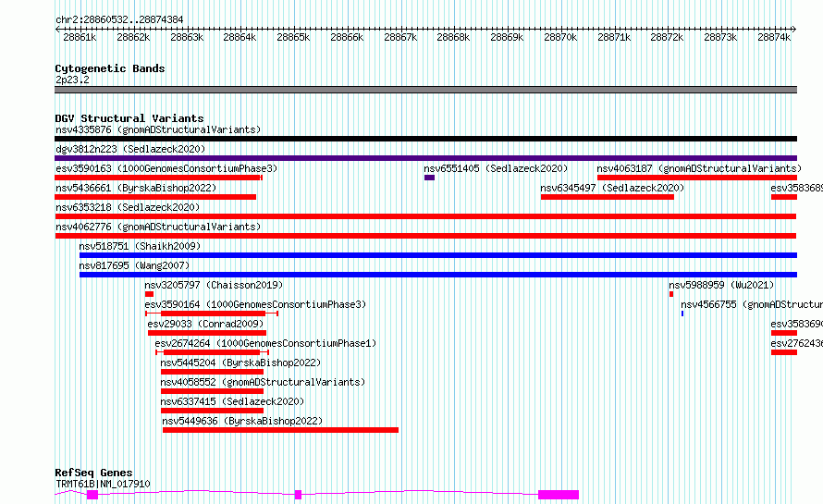The height and width of the screenshot is (504, 823).
Task: Click the 28865k ruler position
Action: pos(293,37)
